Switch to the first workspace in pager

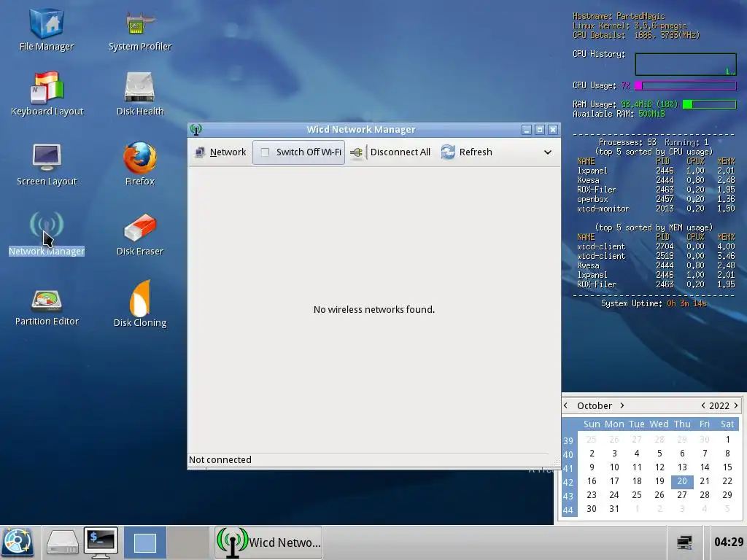click(145, 542)
